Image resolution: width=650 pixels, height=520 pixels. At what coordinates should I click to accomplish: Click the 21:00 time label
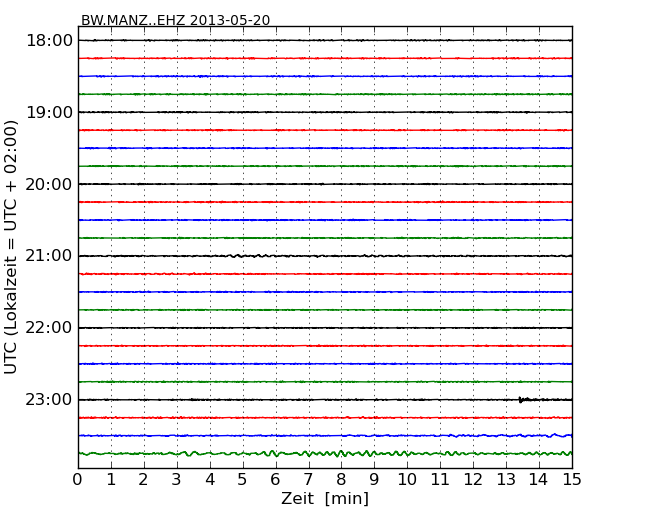[49, 256]
